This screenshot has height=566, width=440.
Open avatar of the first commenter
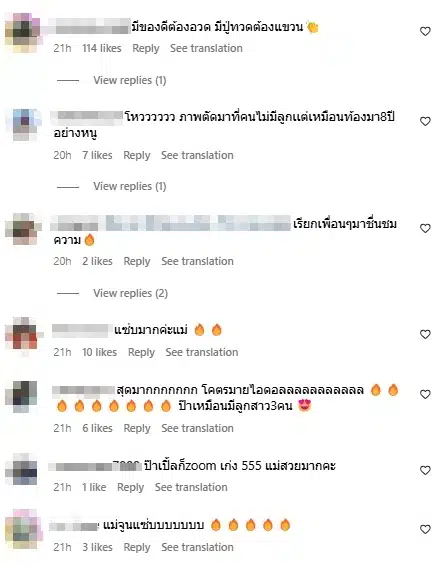point(22,32)
